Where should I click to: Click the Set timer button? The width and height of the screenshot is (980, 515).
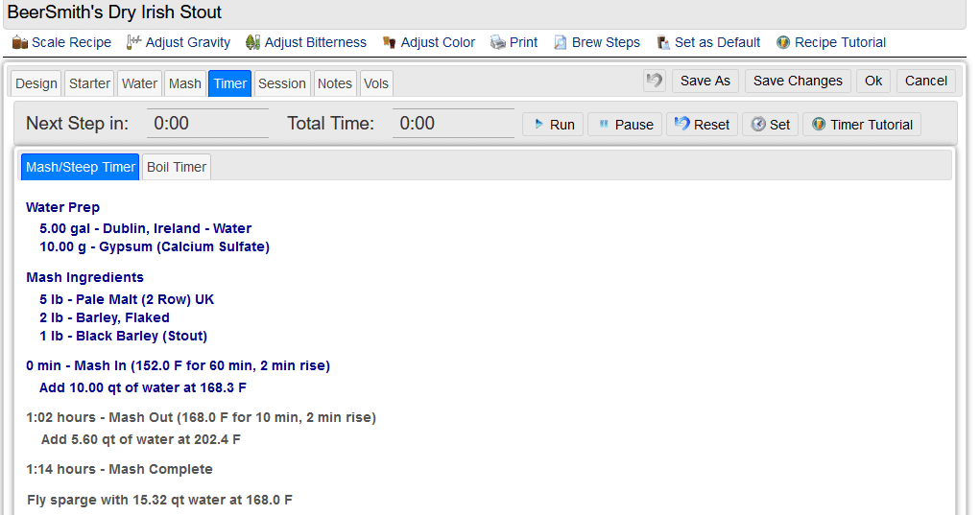[x=770, y=125]
